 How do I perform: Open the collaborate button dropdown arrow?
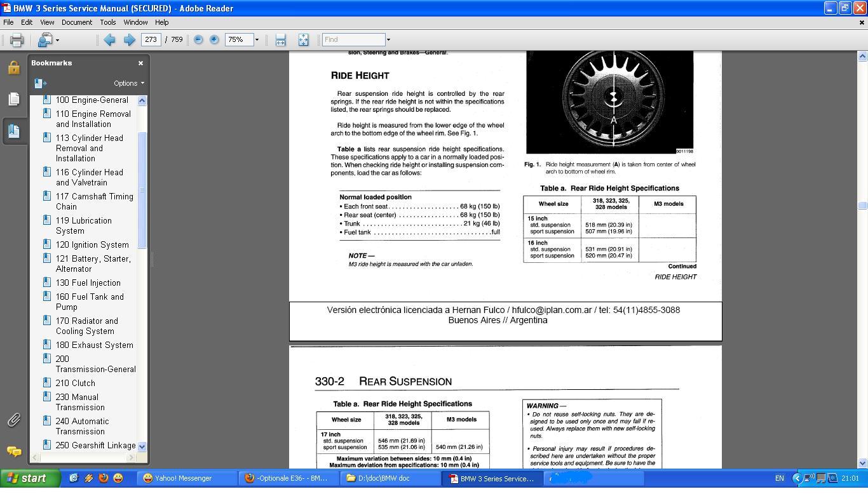pyautogui.click(x=57, y=40)
